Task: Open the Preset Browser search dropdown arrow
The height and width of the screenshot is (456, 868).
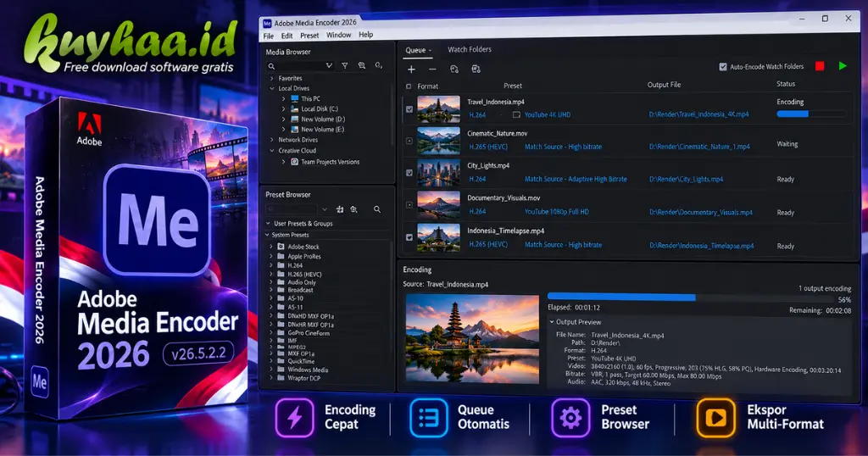Action: pos(325,209)
